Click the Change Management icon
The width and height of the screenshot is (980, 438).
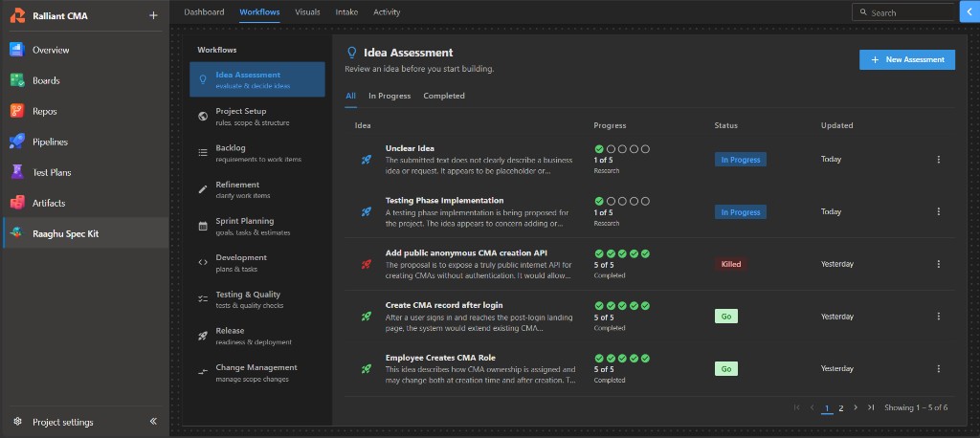click(203, 372)
